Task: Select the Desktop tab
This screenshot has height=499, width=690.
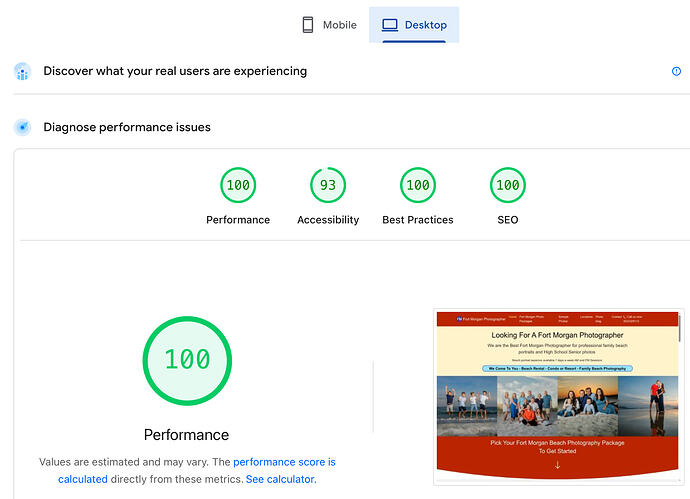Action: [414, 25]
